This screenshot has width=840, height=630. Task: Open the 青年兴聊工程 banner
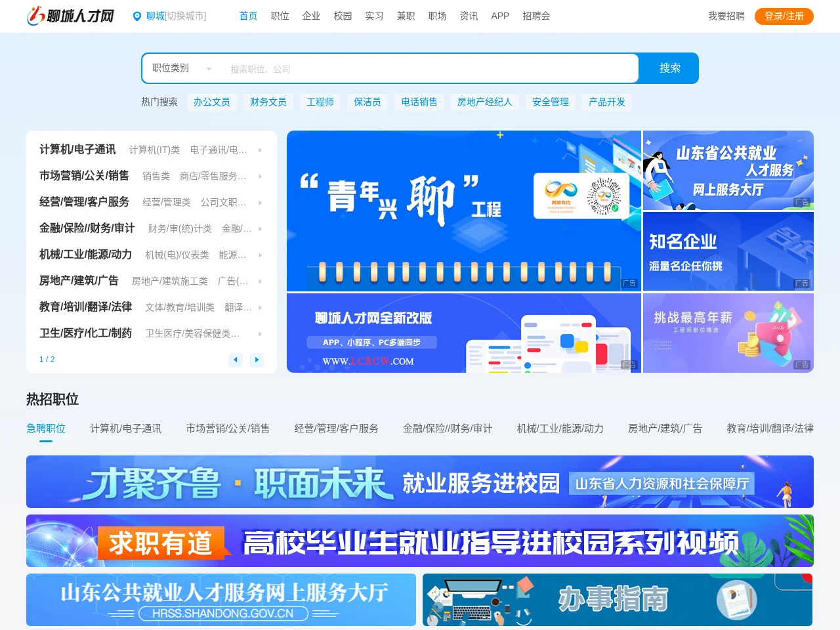click(464, 211)
